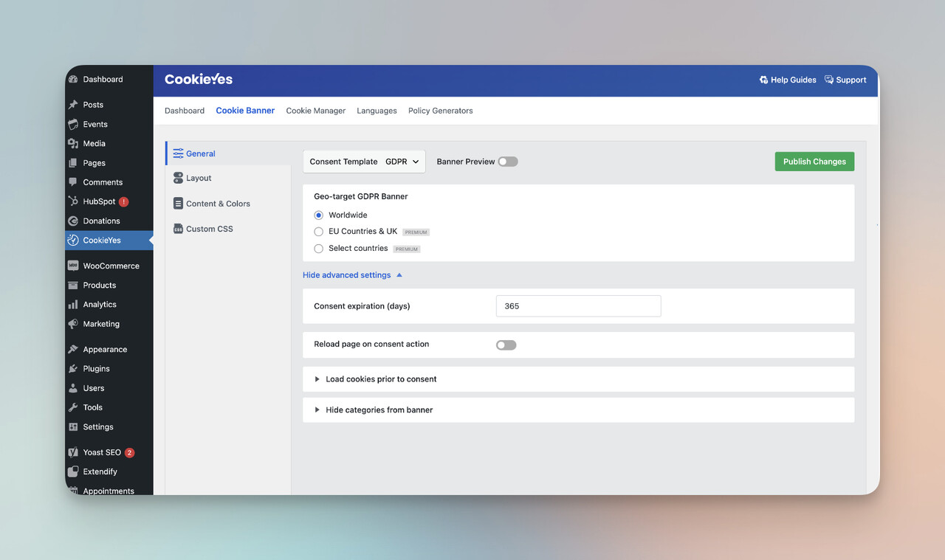Click the Media library icon

(73, 143)
